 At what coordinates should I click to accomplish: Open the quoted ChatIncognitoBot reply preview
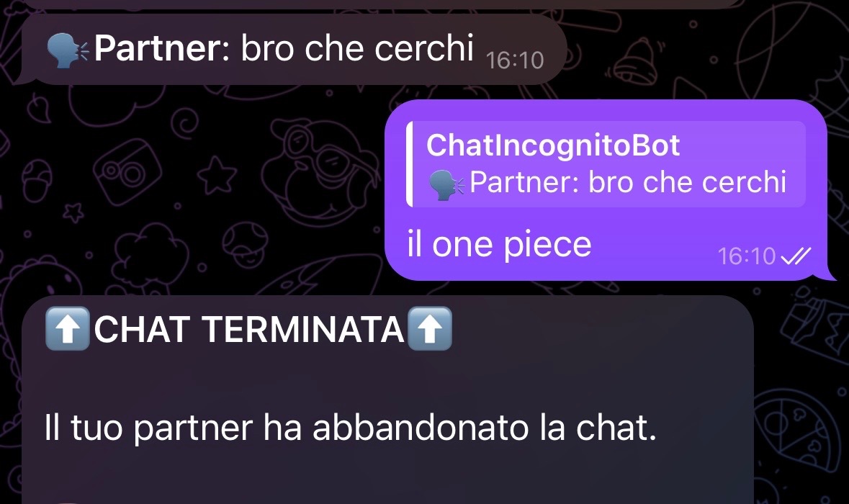pyautogui.click(x=606, y=164)
